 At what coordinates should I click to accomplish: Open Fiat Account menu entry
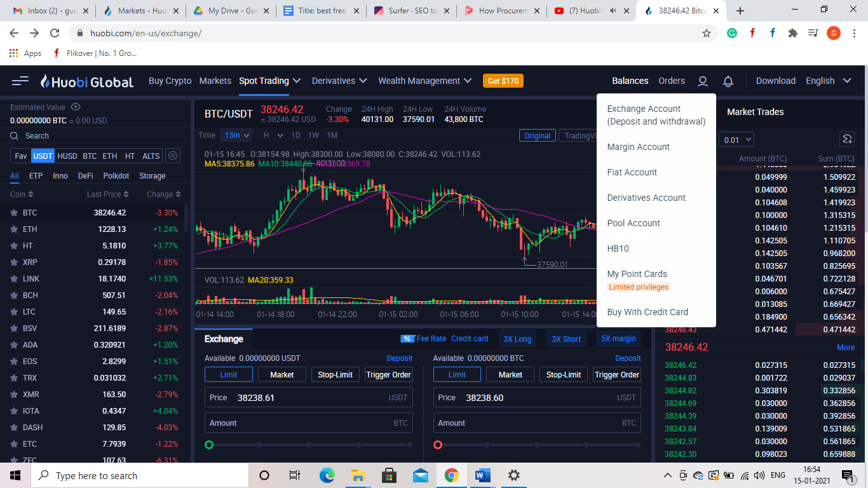[632, 172]
